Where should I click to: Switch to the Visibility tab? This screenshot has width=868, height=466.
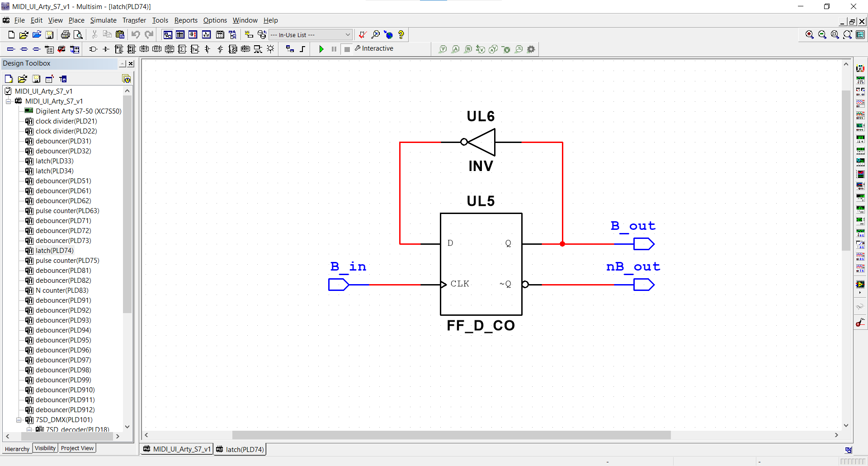(x=45, y=448)
